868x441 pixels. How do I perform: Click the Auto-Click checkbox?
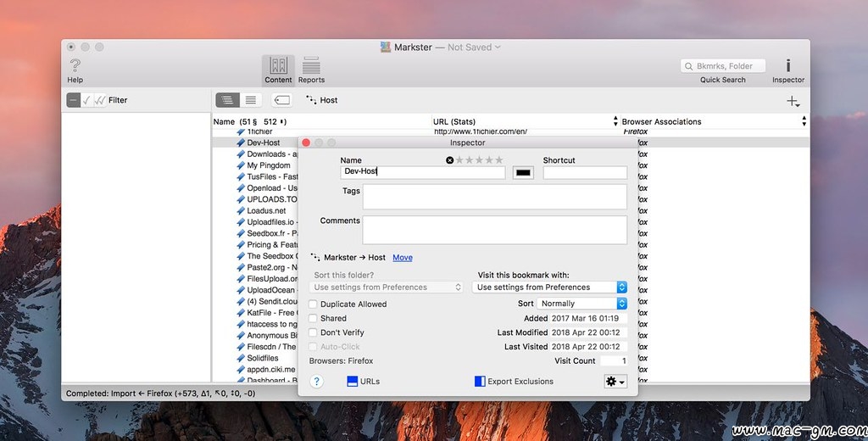pyautogui.click(x=314, y=347)
